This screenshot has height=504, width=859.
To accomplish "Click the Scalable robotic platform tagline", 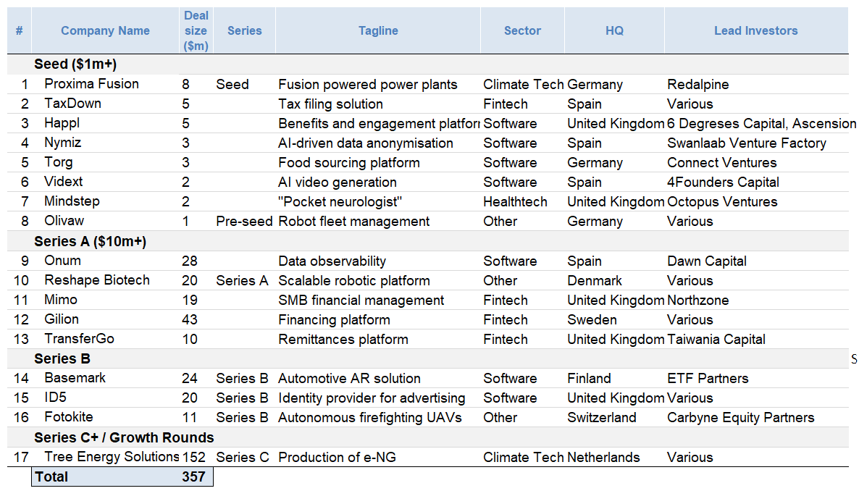I will 354,280.
